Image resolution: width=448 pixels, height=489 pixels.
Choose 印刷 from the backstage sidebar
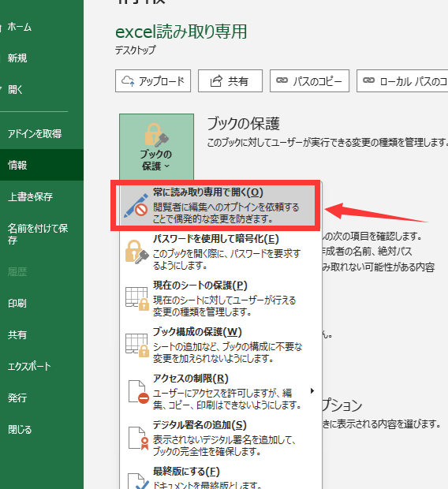41,303
